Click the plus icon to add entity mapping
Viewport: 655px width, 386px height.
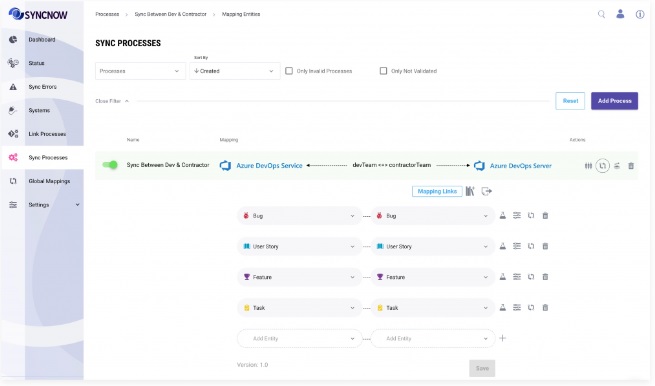tap(503, 338)
